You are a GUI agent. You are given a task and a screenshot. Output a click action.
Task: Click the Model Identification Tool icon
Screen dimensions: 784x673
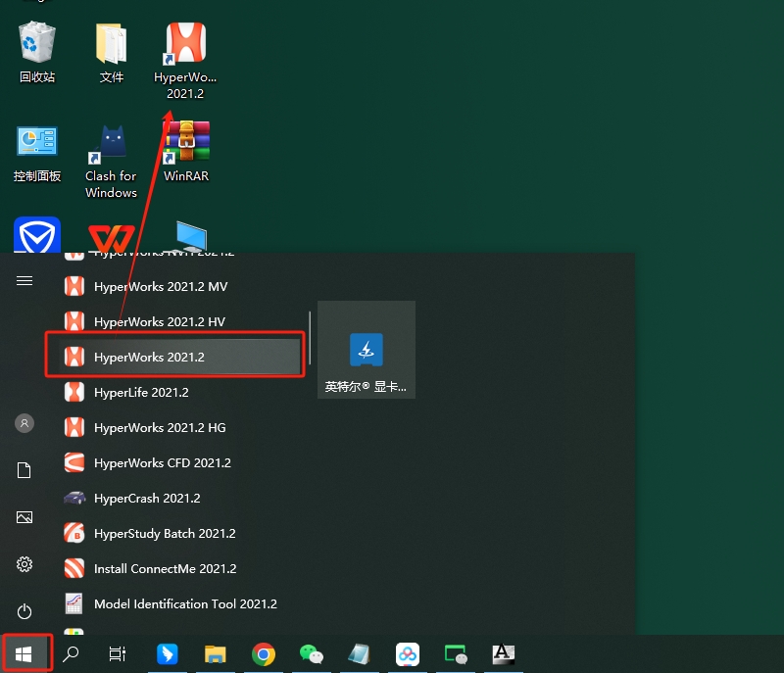click(74, 603)
